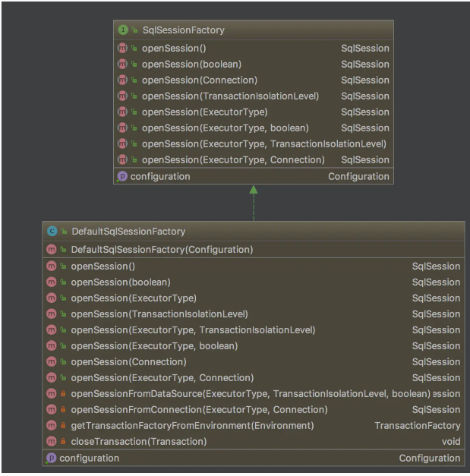The height and width of the screenshot is (476, 470).
Task: Select configuration property name in SqlSessionFactory
Action: 160,176
